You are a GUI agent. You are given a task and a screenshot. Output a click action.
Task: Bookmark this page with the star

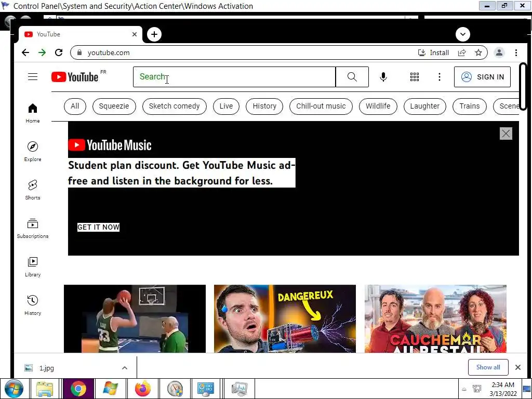click(478, 52)
